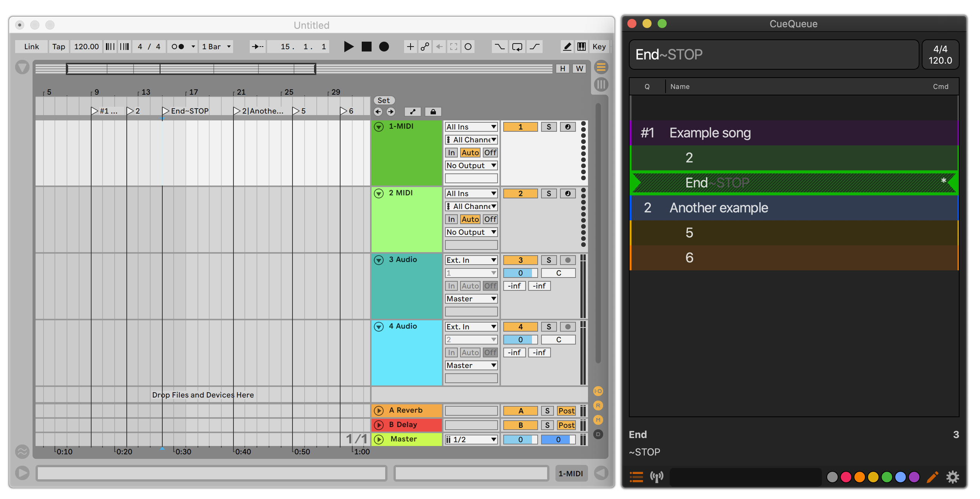This screenshot has height=499, width=980.
Task: Toggle the Loop switch in toolbar
Action: point(517,47)
